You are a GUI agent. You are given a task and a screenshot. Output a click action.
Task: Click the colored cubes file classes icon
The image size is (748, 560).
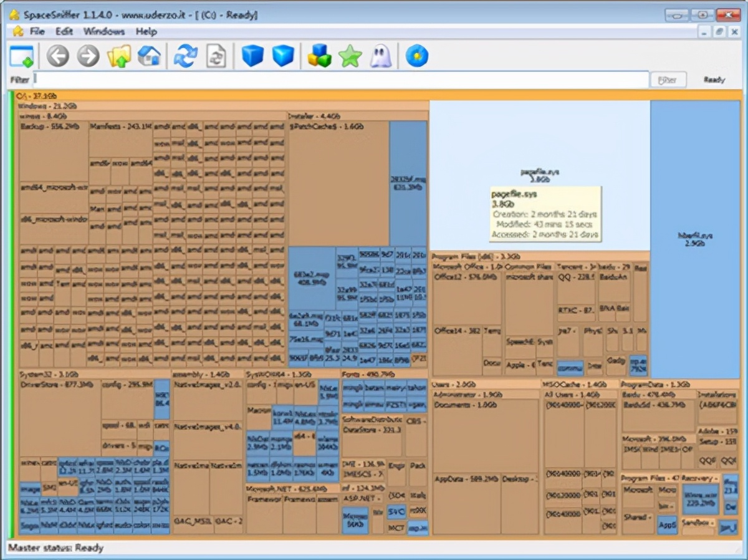click(319, 57)
